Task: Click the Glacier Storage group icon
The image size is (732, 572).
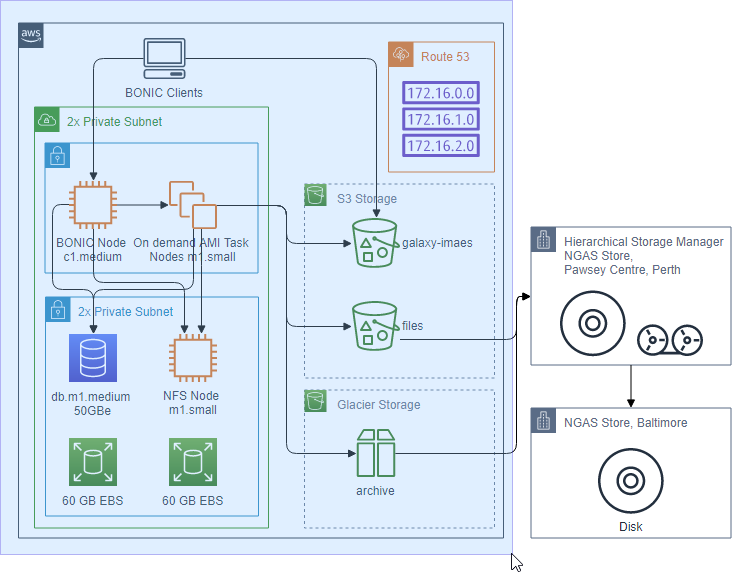Action: 316,401
